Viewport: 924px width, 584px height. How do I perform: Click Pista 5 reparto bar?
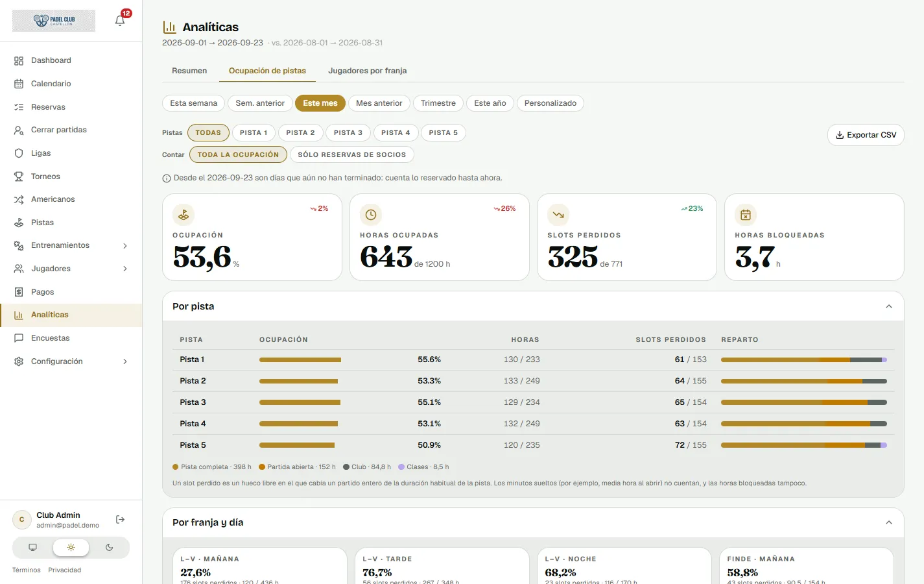coord(804,445)
